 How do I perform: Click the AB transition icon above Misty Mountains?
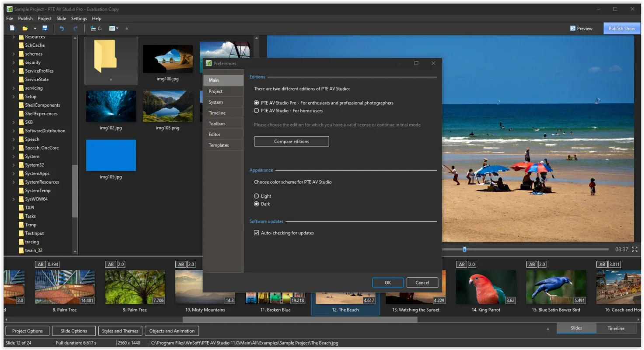pos(181,264)
